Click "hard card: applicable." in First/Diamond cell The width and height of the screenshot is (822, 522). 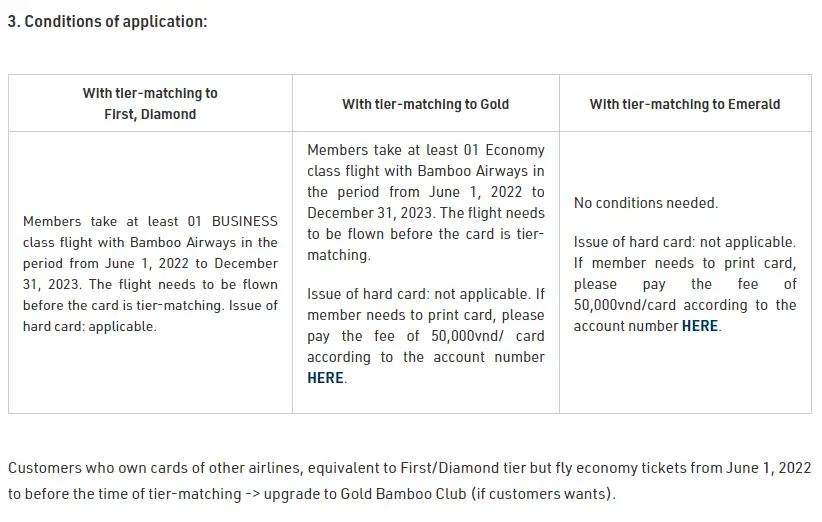click(90, 326)
